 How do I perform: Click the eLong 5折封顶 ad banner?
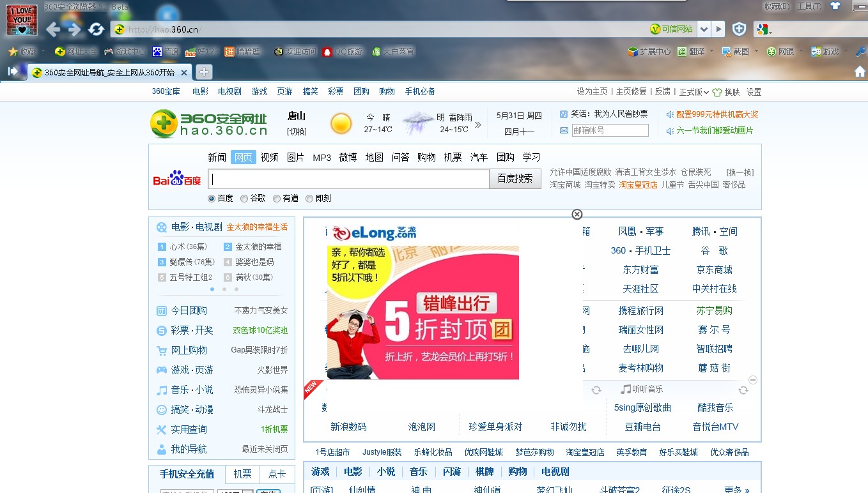click(x=423, y=312)
